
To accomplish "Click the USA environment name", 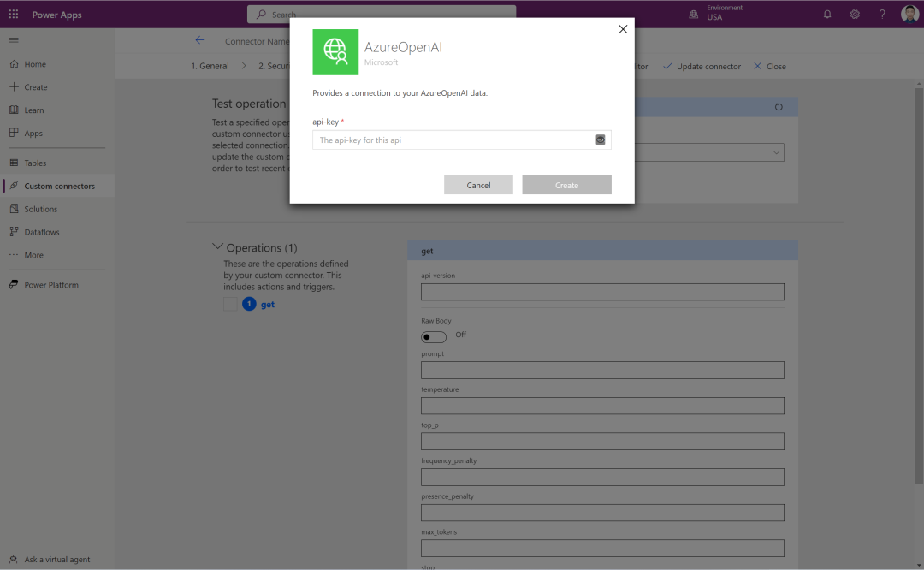I will pyautogui.click(x=714, y=18).
